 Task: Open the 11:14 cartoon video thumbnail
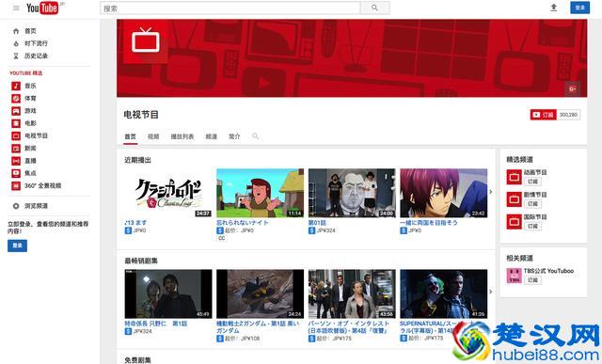(260, 193)
